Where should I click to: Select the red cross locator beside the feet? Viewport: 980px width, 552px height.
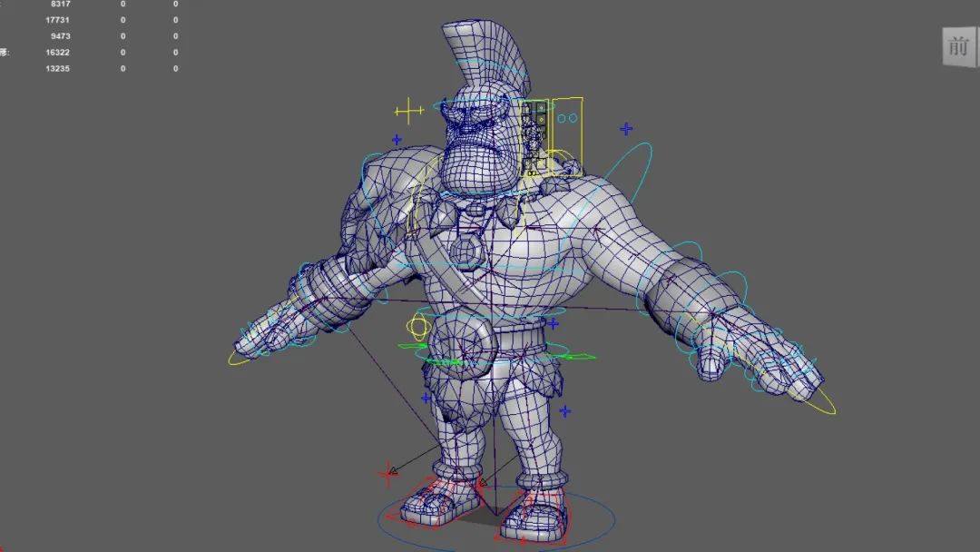click(x=388, y=473)
